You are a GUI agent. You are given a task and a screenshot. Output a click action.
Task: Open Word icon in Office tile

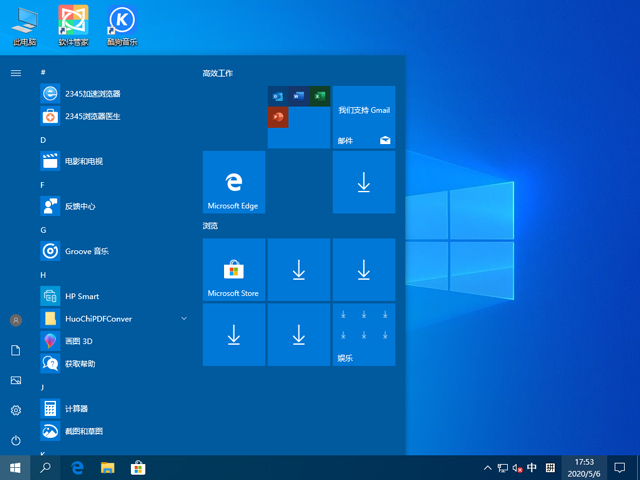299,96
